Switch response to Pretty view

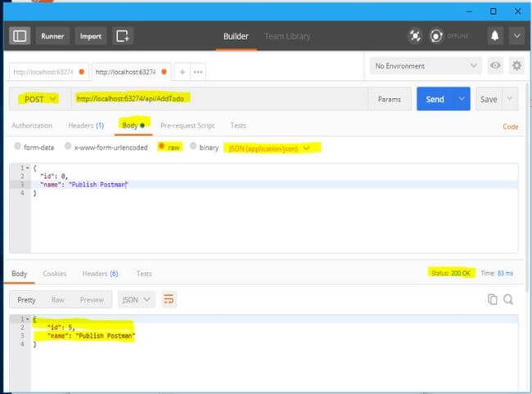point(26,299)
